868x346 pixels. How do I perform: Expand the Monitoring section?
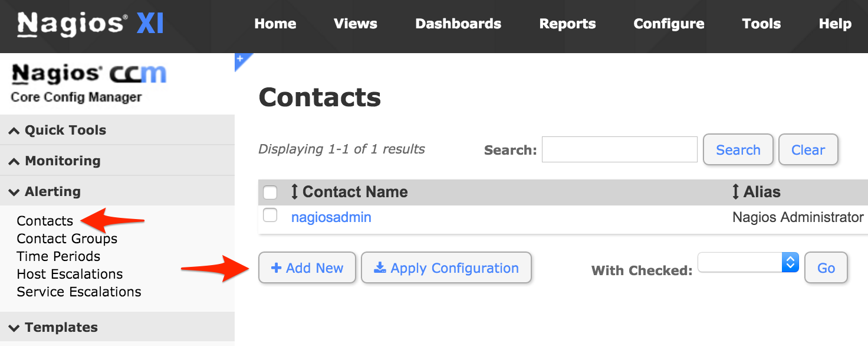coord(62,161)
